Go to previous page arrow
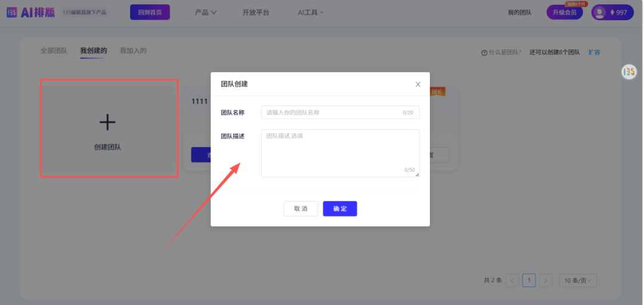644x305 pixels. 512,281
